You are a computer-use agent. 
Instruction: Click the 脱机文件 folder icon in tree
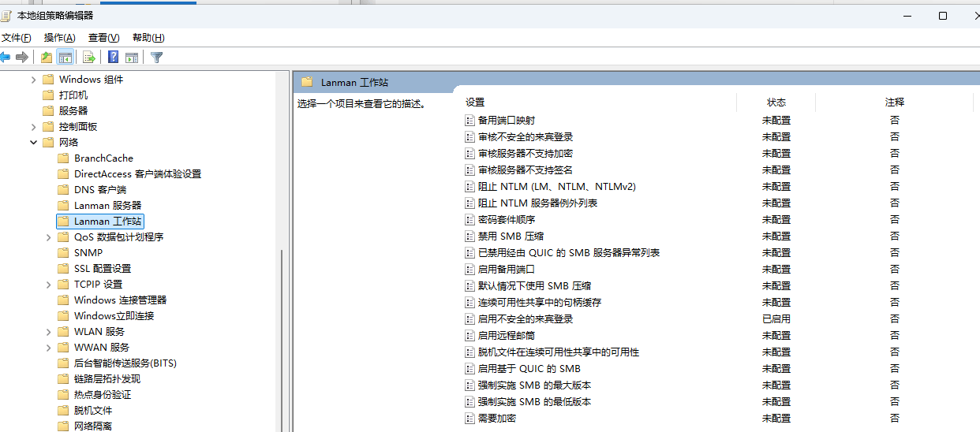(x=63, y=410)
